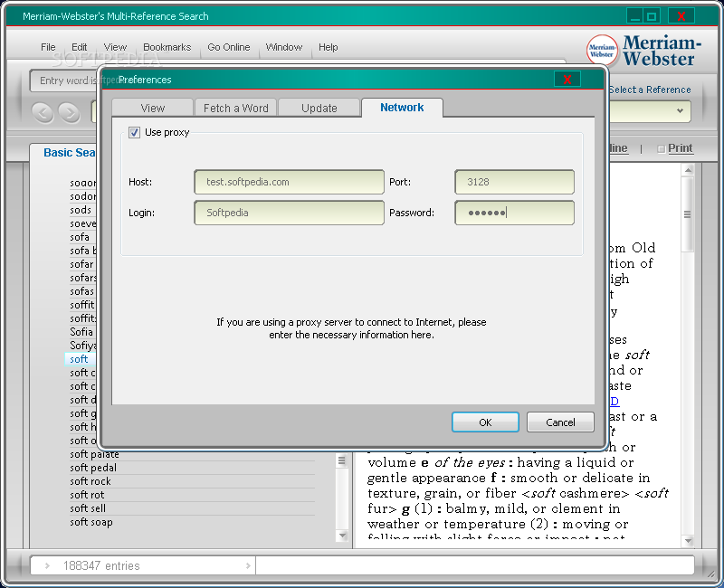Click the arrow after 188347 entries

coord(248,566)
